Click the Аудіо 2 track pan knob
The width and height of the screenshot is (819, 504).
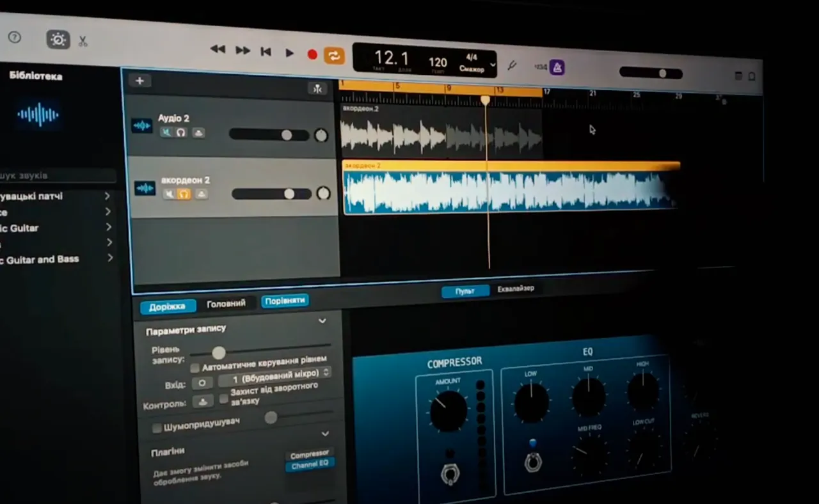coord(321,136)
